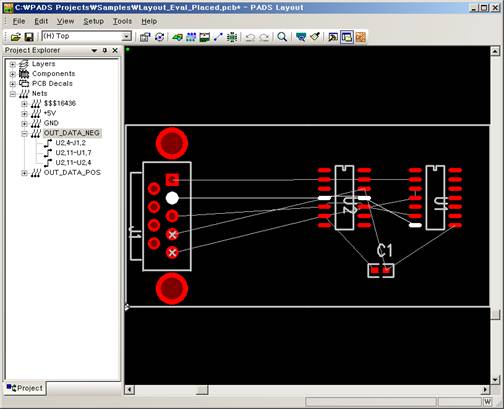504x409 pixels.
Task: Toggle the highlighted Project Explorer window button
Action: pos(347,37)
